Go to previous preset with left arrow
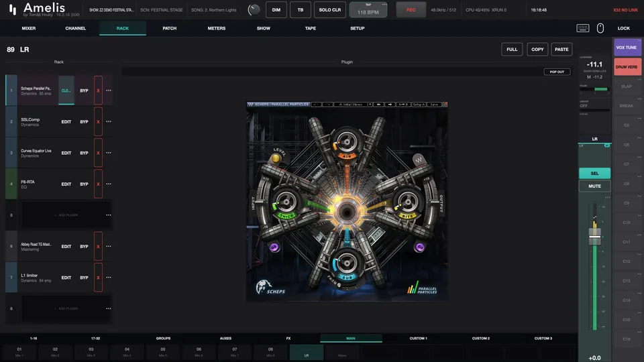 click(x=378, y=105)
